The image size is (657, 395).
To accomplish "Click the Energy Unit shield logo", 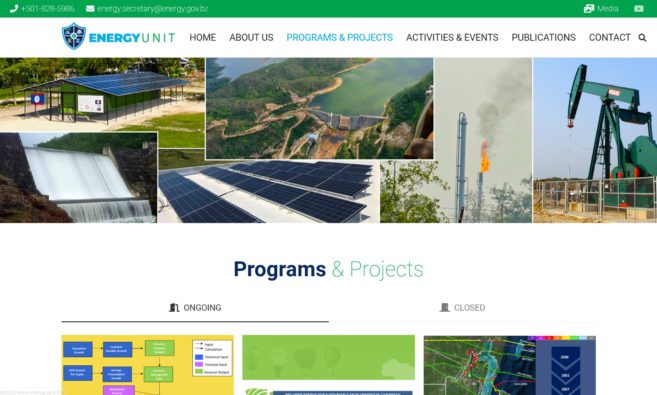I will [74, 36].
